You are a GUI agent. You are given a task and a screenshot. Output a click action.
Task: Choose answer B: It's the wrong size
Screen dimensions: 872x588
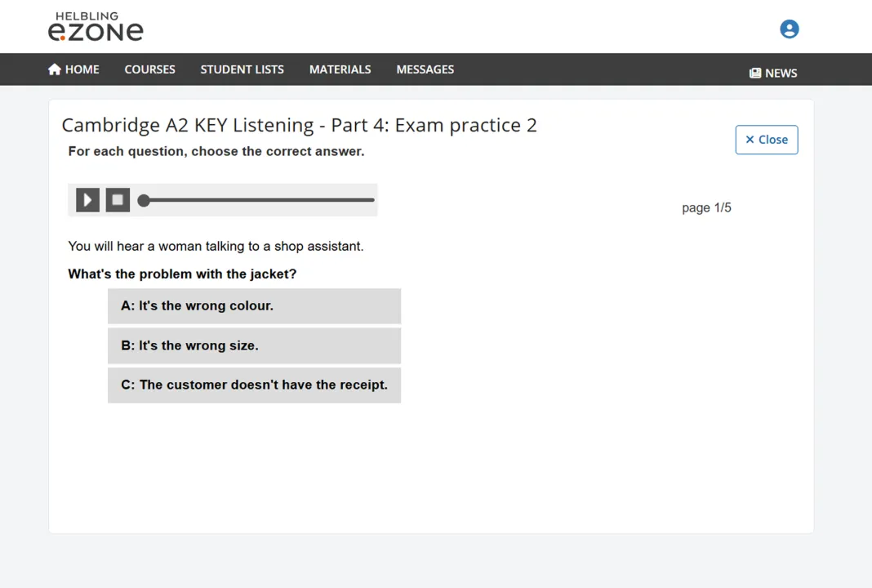point(254,345)
